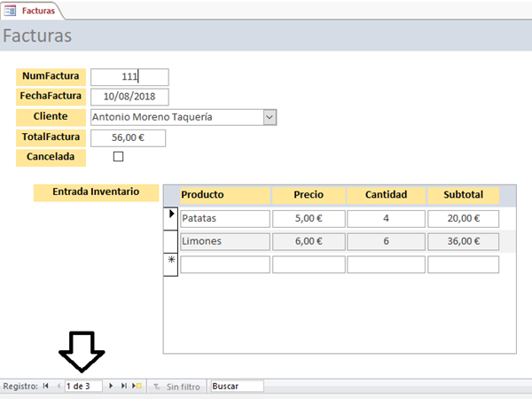532x399 pixels.
Task: Go to next record arrow
Action: point(111,387)
